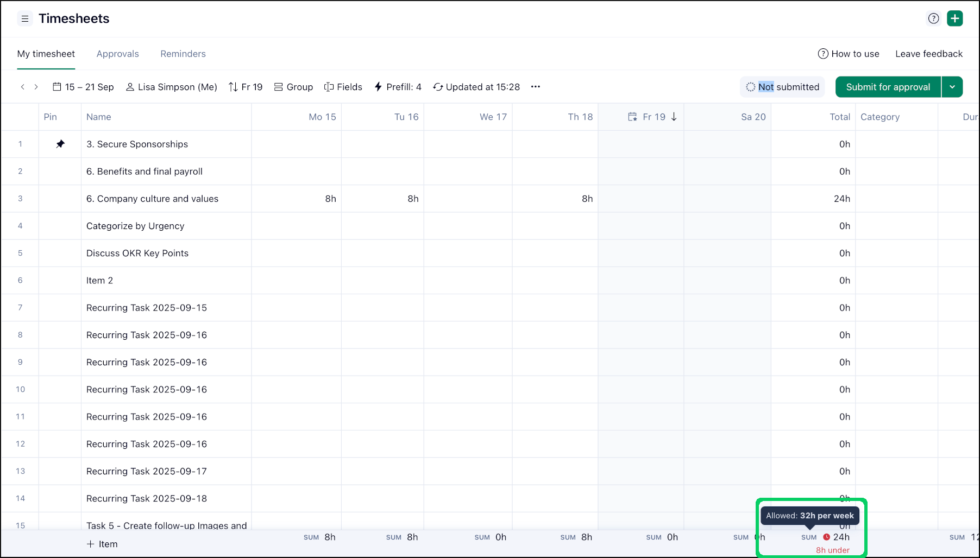Open the Prefill: 4 lightning option
The width and height of the screenshot is (980, 558).
pos(398,87)
